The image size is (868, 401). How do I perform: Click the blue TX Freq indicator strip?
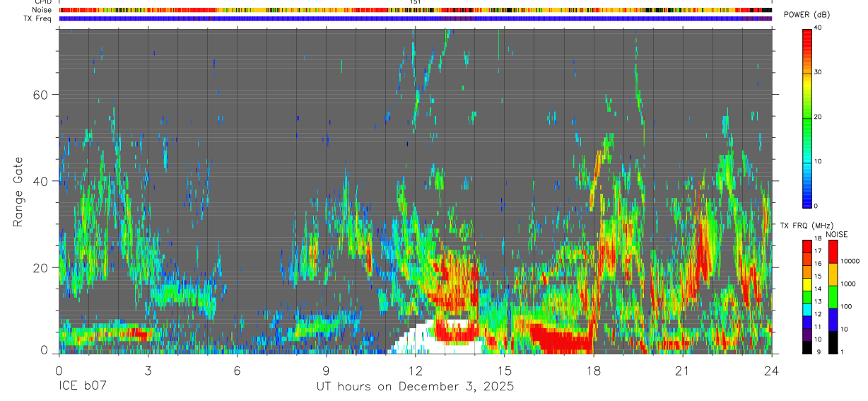[x=415, y=18]
